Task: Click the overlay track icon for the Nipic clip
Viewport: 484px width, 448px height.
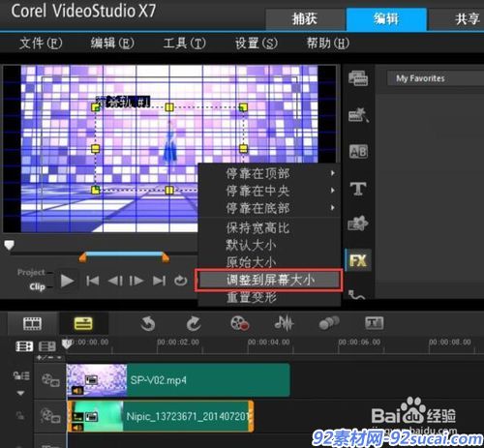Action: click(x=50, y=415)
